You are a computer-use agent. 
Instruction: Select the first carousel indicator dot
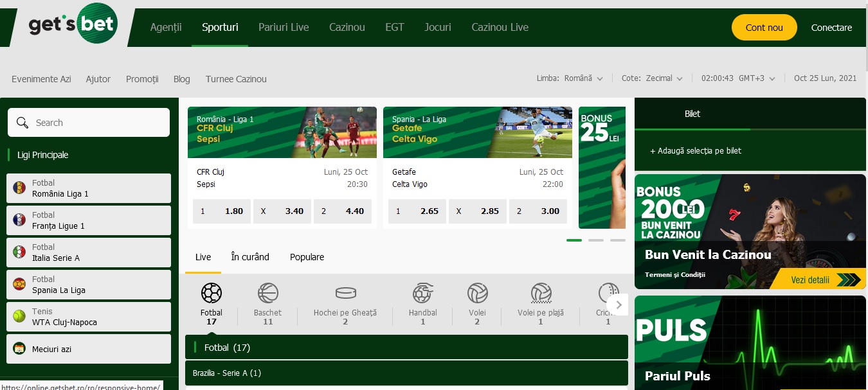[x=574, y=240]
